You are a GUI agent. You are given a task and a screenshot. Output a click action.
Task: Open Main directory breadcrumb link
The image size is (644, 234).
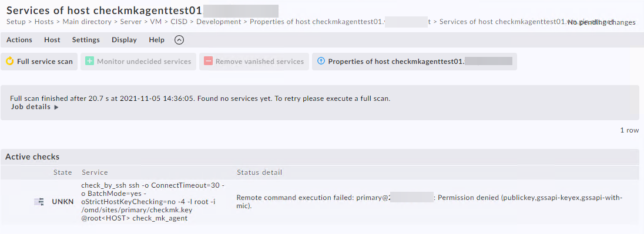[x=86, y=22]
